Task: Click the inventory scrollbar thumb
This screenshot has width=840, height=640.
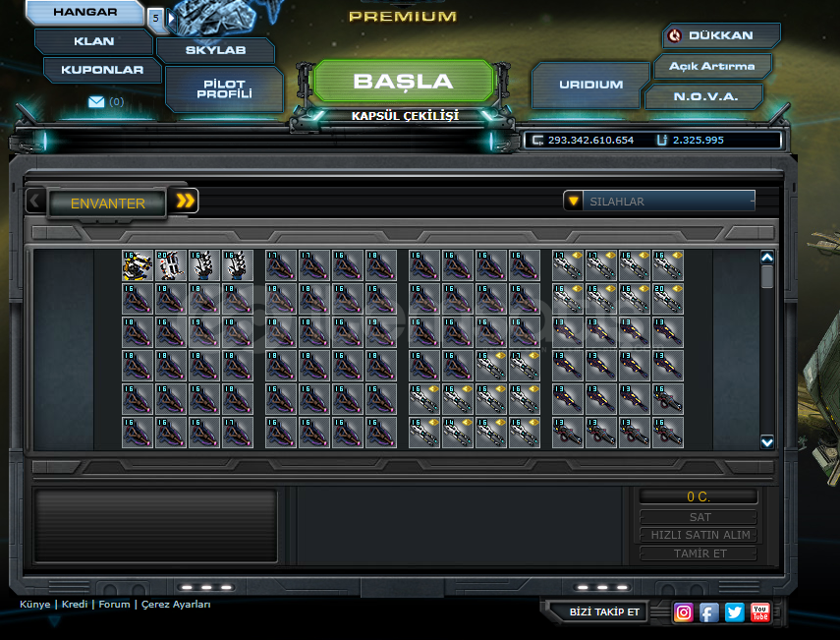Action: click(767, 276)
